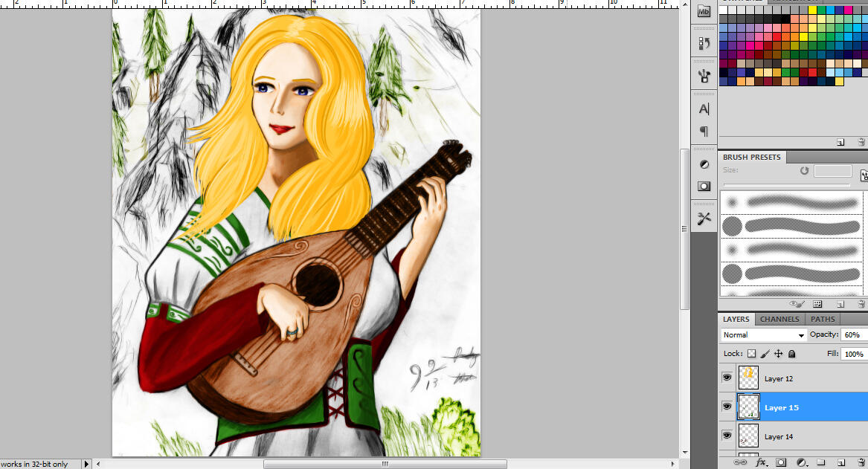Open the Character panel icon
The width and height of the screenshot is (868, 469).
704,109
